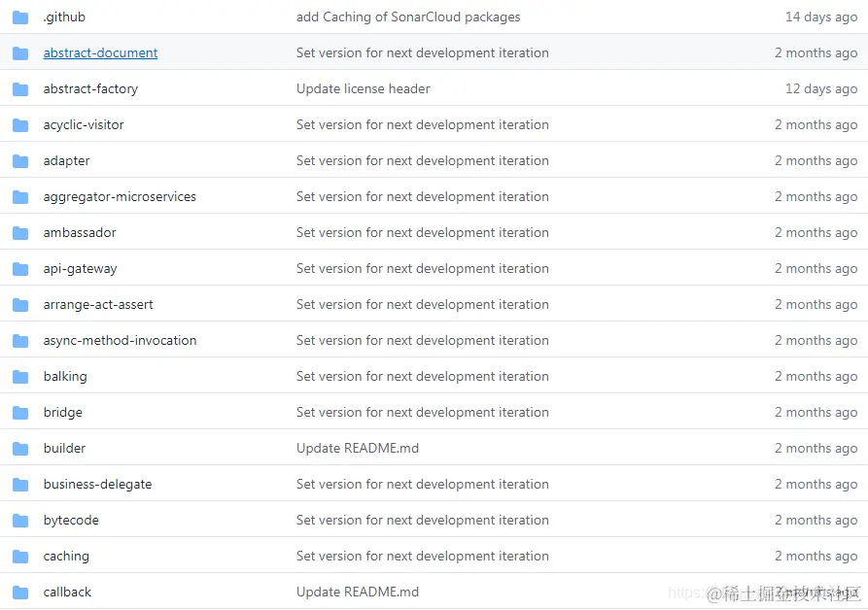Screen dimensions: 868x610
Task: Go to the ambassador directory
Action: coord(80,233)
